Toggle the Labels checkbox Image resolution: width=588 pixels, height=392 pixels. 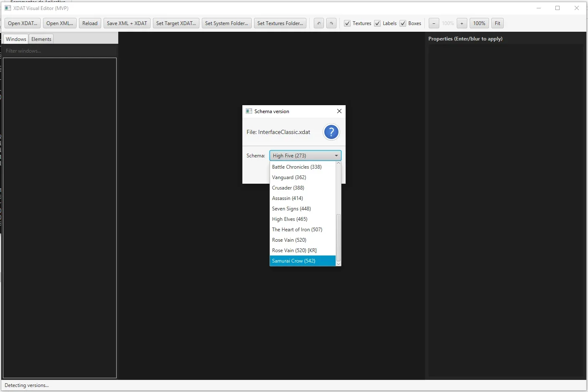[x=377, y=23]
